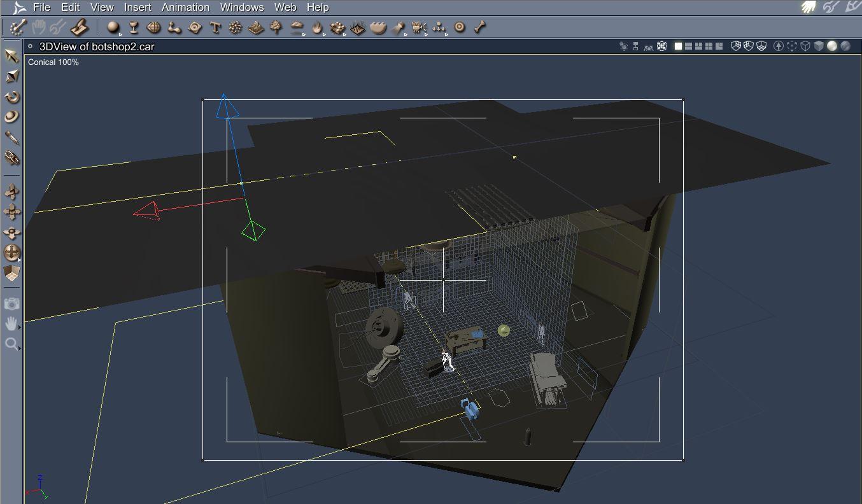Image resolution: width=862 pixels, height=504 pixels.
Task: Insert a terrain object from the top toolbar
Action: click(x=256, y=27)
